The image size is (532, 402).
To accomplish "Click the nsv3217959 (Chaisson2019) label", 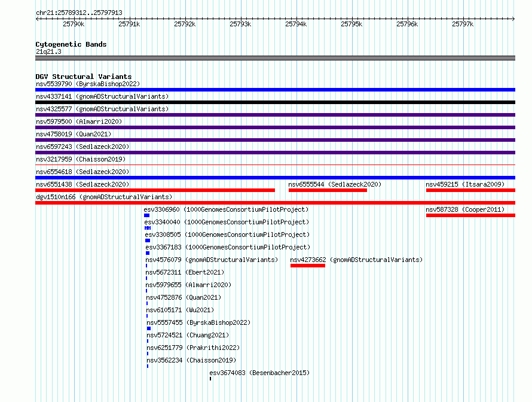I will pos(81,159).
